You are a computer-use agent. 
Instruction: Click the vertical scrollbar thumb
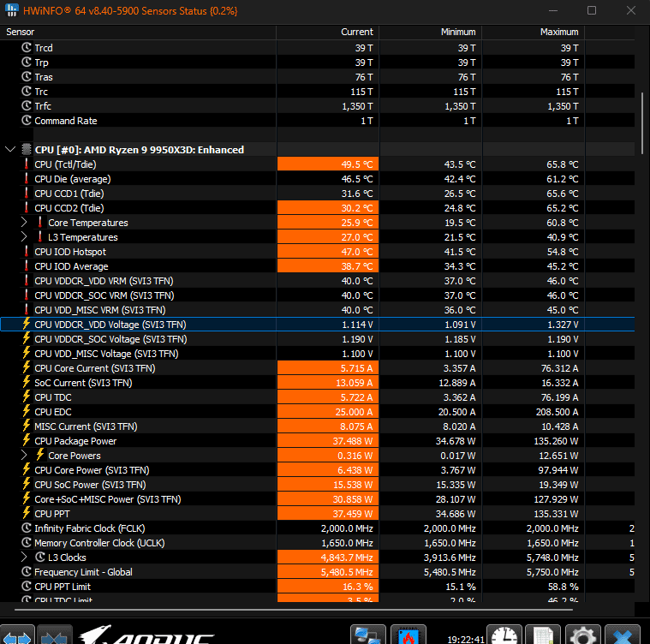[642, 123]
